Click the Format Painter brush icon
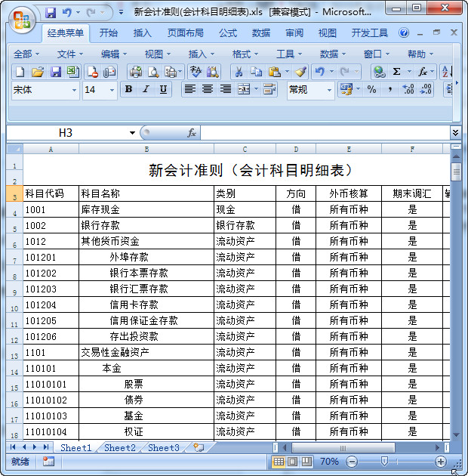This screenshot has width=468, height=476. point(300,72)
